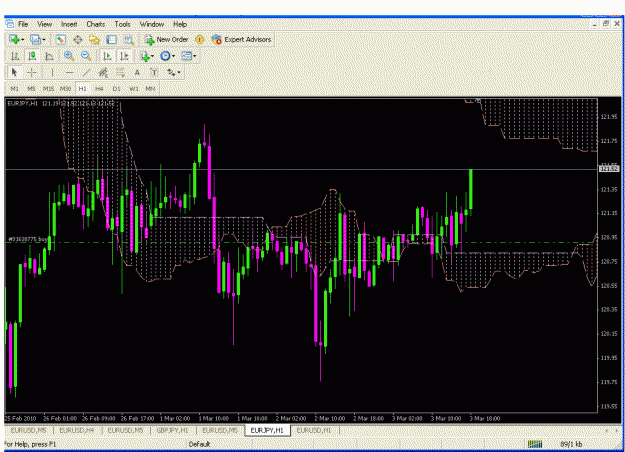Image resolution: width=625 pixels, height=452 pixels.
Task: Switch to the GBPJPY,H1 chart tab
Action: 173,430
